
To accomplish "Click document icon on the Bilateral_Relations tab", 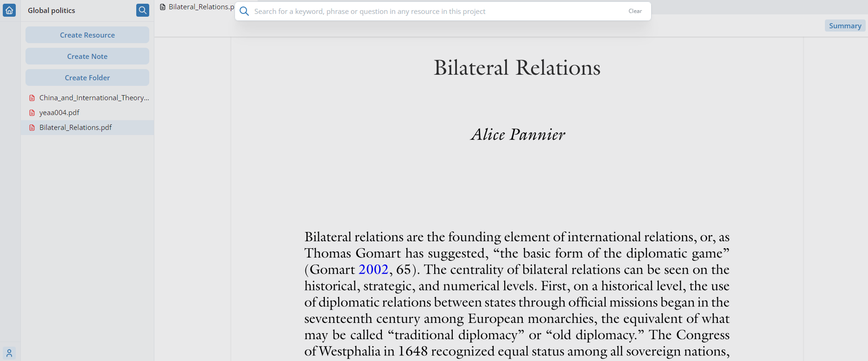I will point(163,7).
